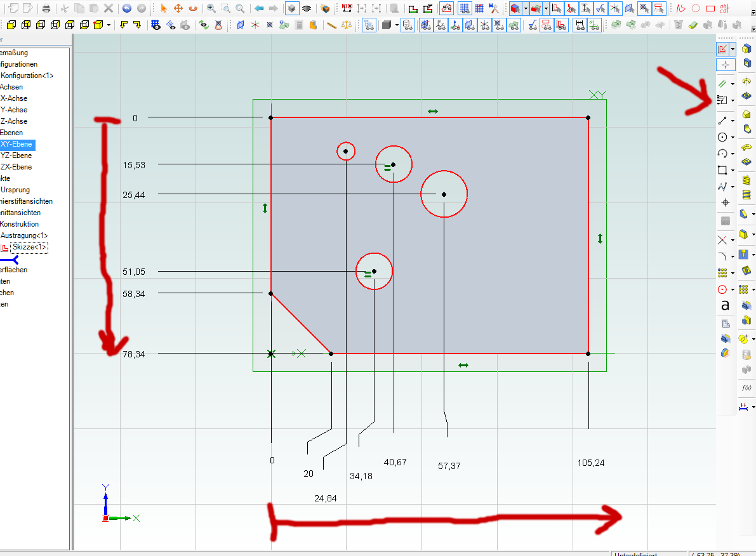Click the Zoom in magnifier

(211, 8)
